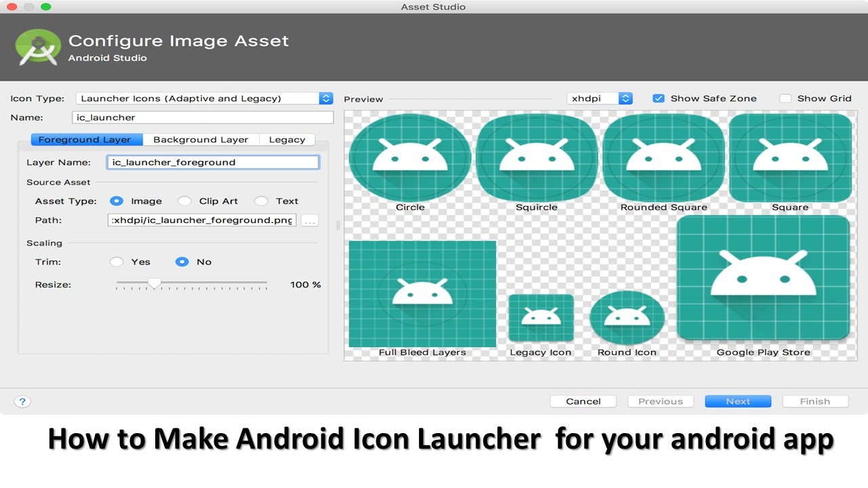
Task: Click the Asset Studio window title
Action: coord(433,7)
